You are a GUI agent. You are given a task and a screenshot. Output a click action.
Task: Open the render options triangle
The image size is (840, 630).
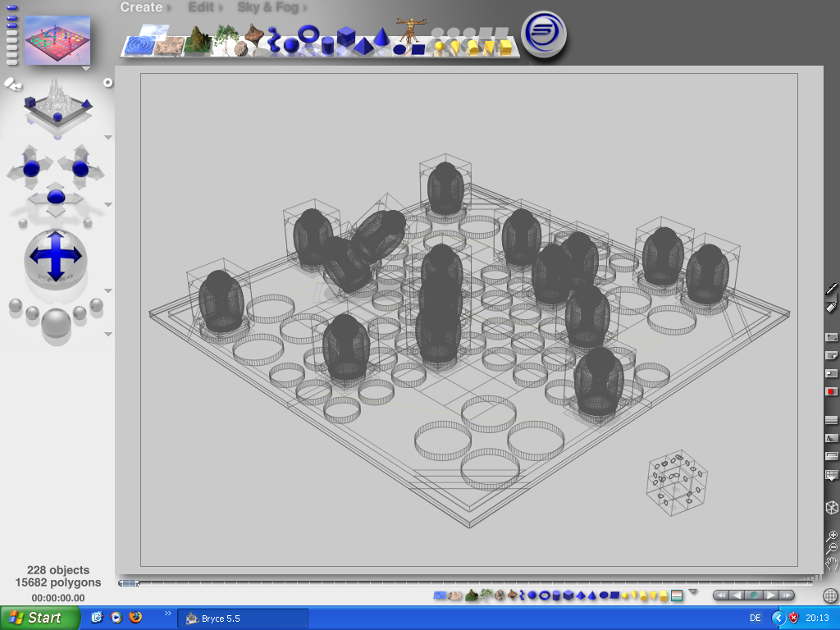(108, 335)
